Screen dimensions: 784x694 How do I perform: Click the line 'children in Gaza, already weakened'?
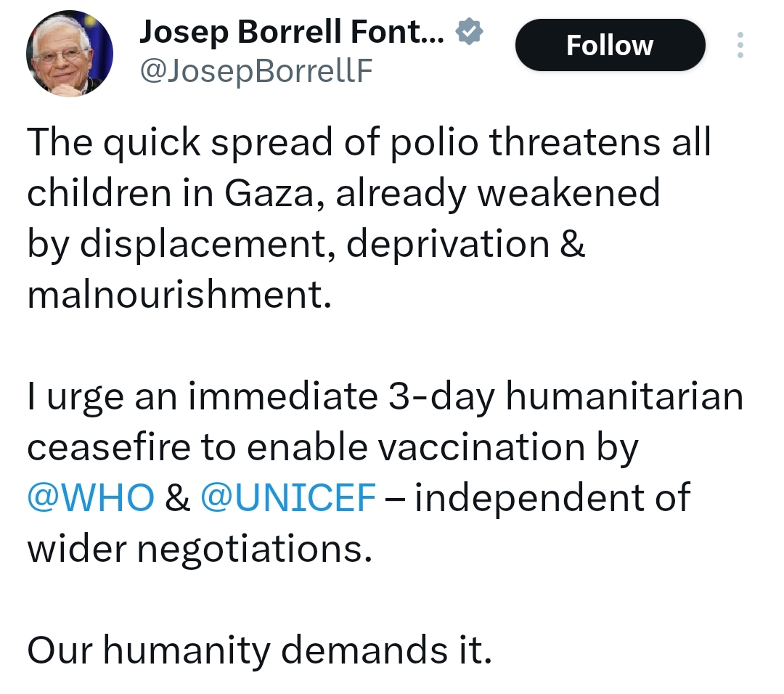pos(343,194)
